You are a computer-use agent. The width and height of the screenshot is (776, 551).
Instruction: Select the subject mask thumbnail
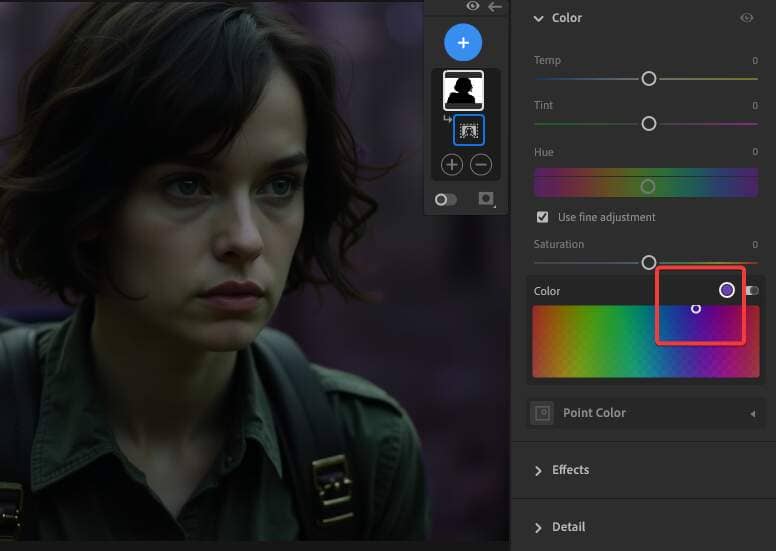pos(463,90)
